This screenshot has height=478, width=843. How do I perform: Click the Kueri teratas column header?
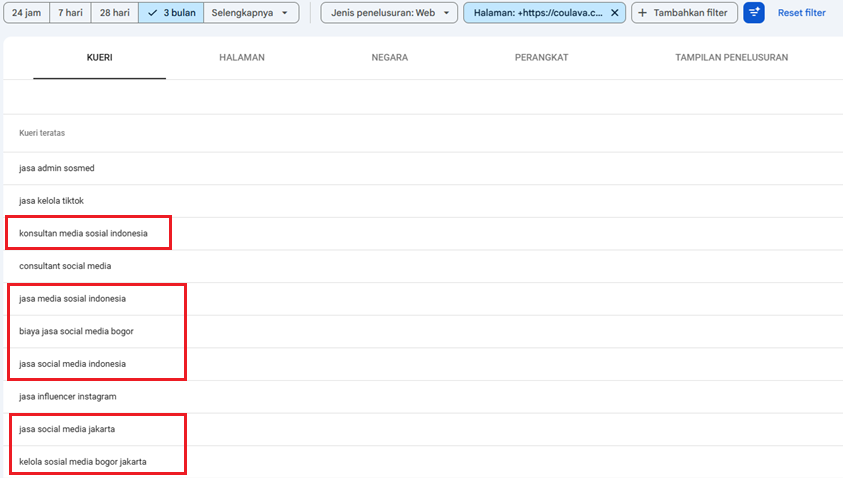(x=42, y=133)
